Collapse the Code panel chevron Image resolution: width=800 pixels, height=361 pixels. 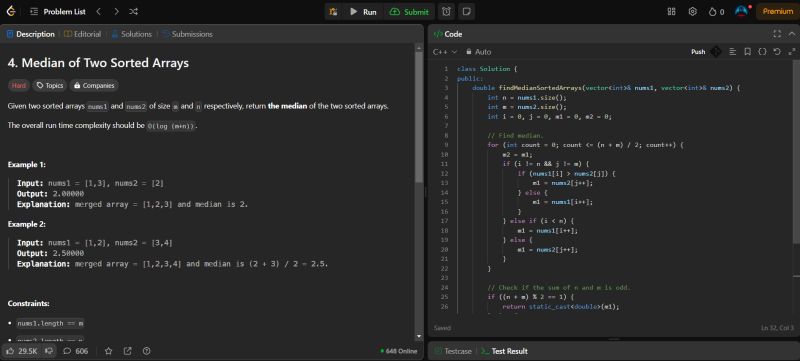[792, 34]
